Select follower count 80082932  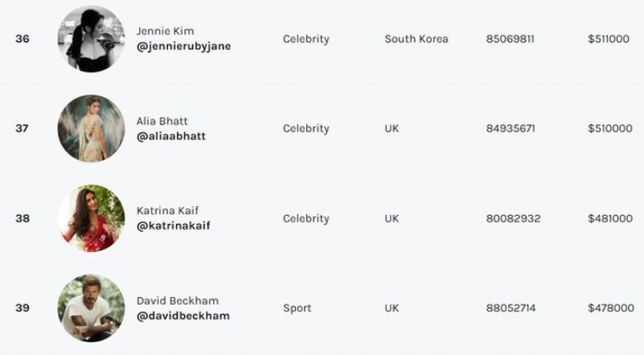click(x=513, y=218)
